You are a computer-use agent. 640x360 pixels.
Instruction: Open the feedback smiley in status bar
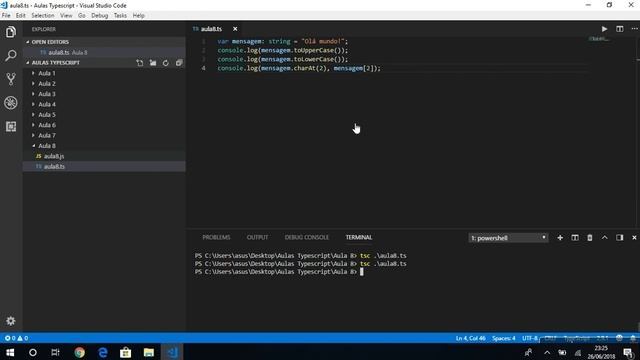coord(619,338)
